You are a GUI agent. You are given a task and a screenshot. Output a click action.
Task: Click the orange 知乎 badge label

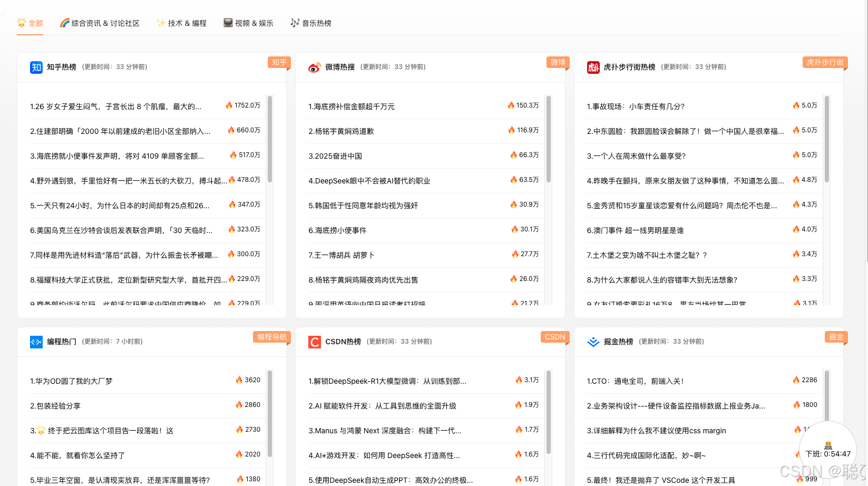pos(279,62)
